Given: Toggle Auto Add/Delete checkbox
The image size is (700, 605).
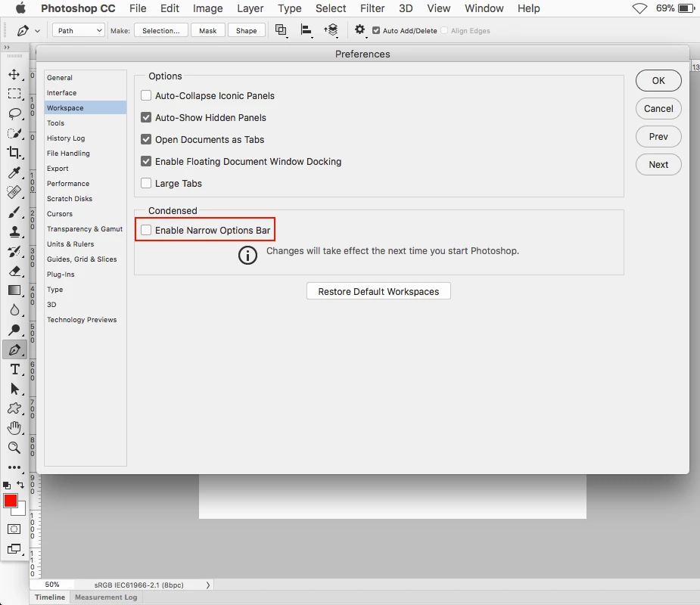Looking at the screenshot, I should click(376, 30).
